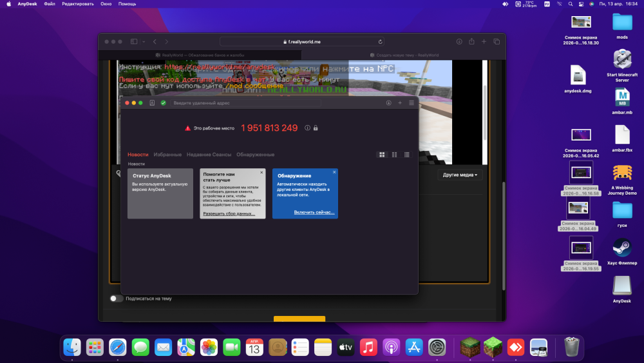Open the Apple menu
Image resolution: width=644 pixels, height=363 pixels.
(x=8, y=4)
